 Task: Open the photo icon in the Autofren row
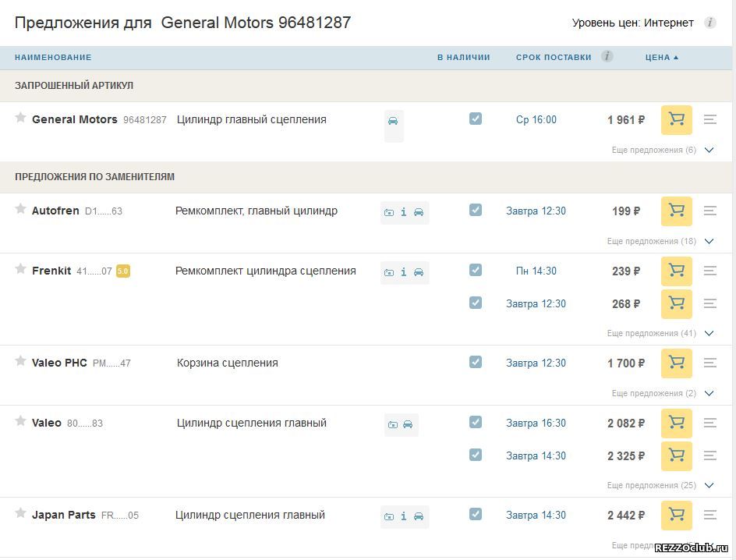[x=389, y=213]
